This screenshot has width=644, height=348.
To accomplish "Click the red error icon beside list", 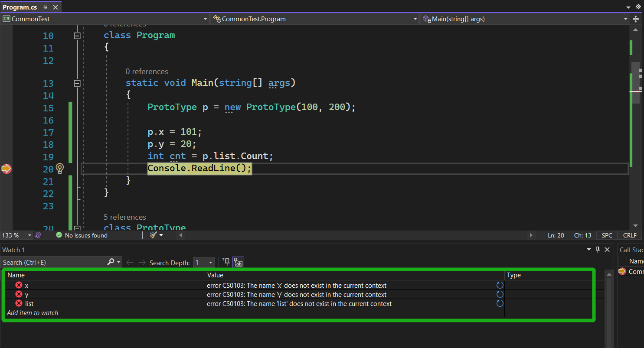I will click(x=19, y=303).
